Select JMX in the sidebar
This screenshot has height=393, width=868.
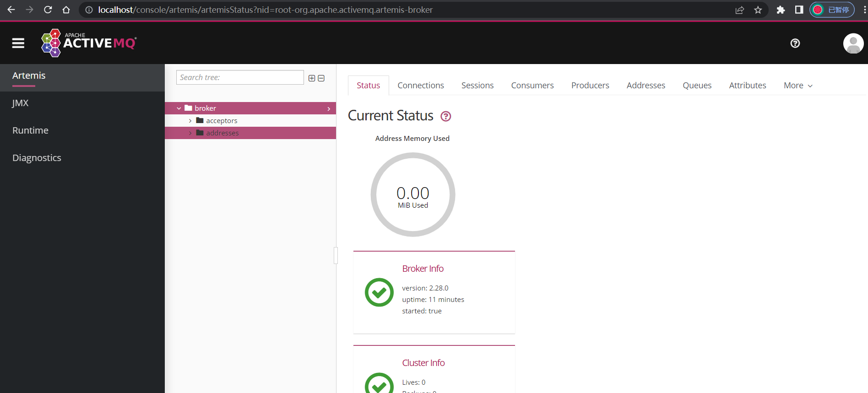(x=82, y=103)
